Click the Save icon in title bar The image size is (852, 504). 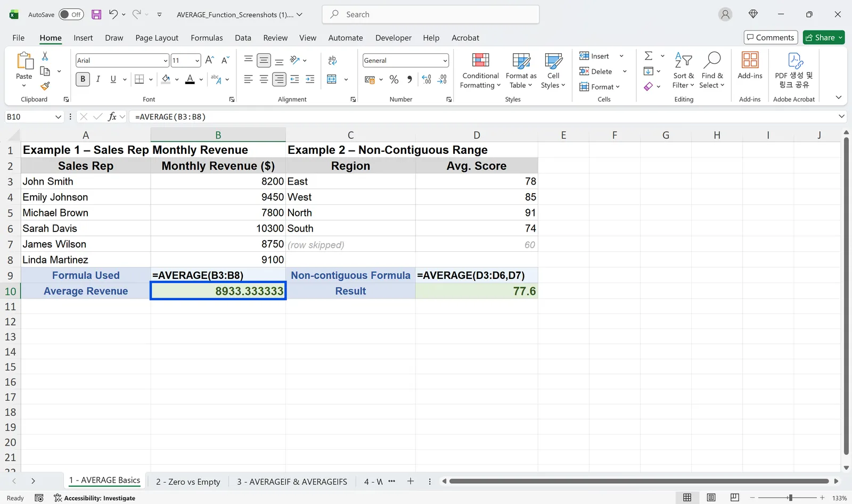[96, 14]
